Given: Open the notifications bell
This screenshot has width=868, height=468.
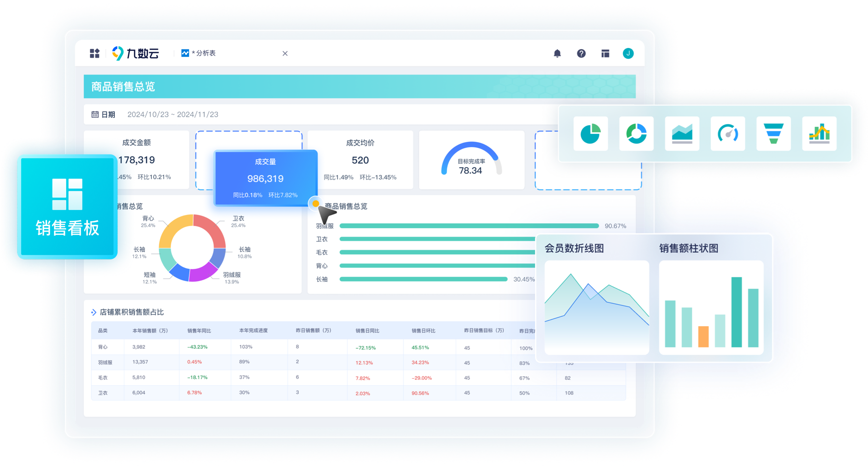Looking at the screenshot, I should [x=557, y=53].
